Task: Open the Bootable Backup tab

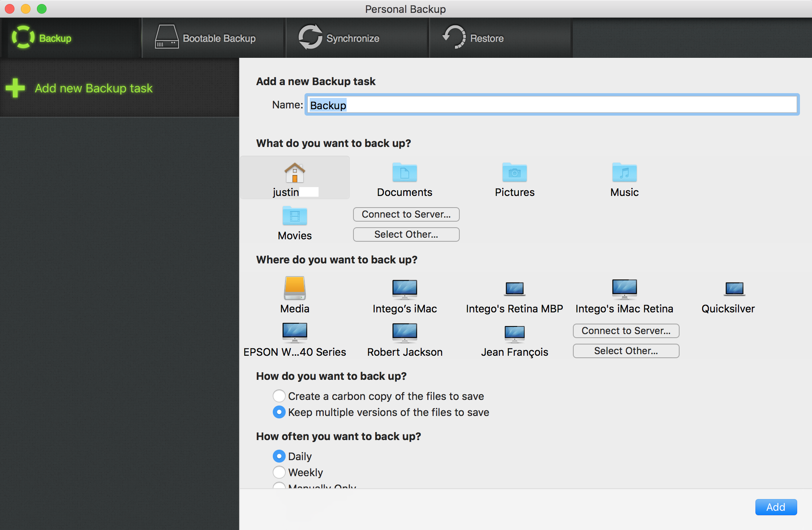Action: tap(214, 38)
